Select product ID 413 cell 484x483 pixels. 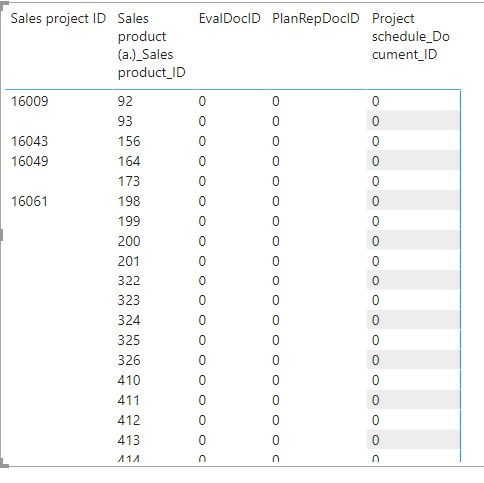(129, 440)
